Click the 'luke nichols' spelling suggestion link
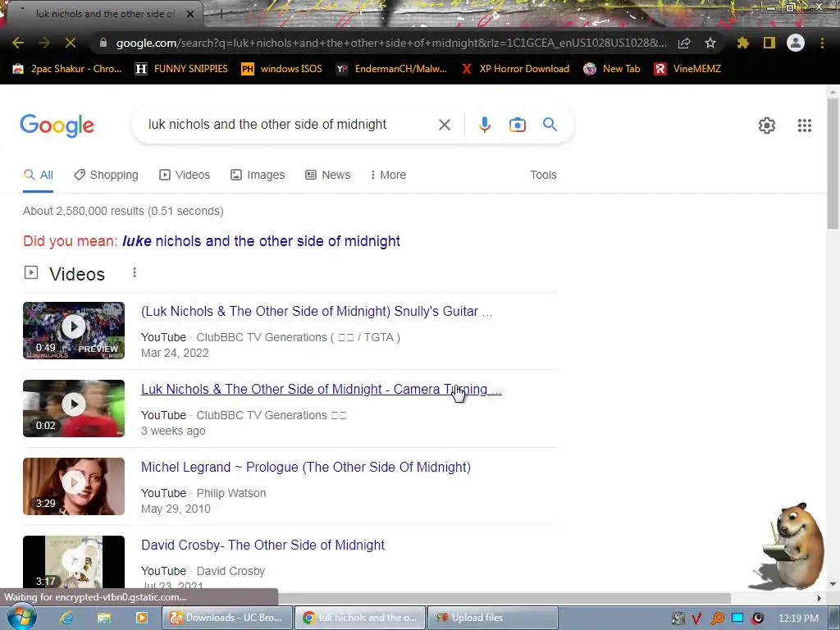The height and width of the screenshot is (630, 840). point(261,241)
